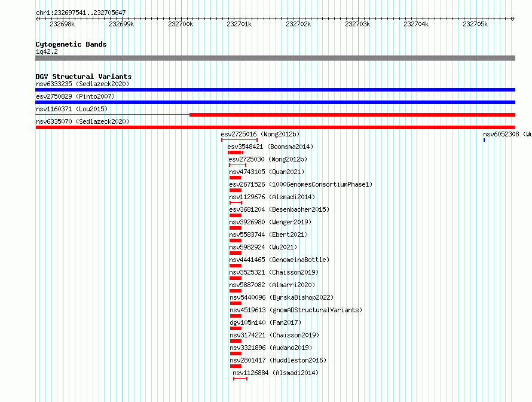Click the 232704k ruler tick label
Image resolution: width=532 pixels, height=402 pixels.
coord(416,24)
